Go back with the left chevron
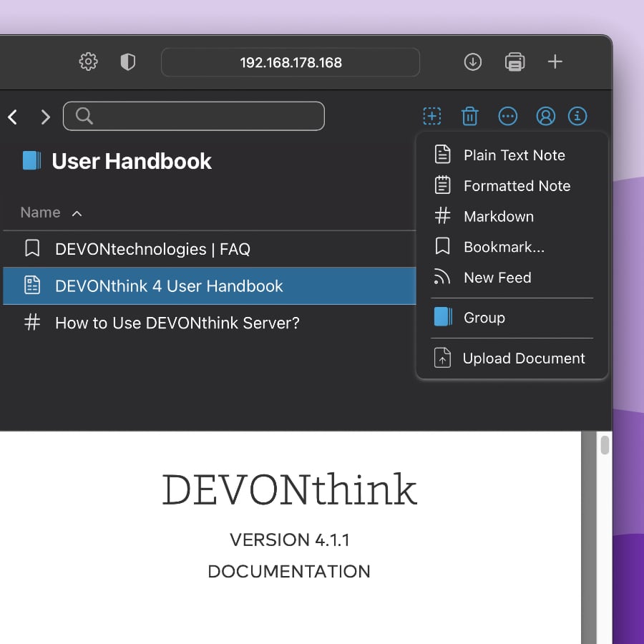This screenshot has height=644, width=644. 13,117
